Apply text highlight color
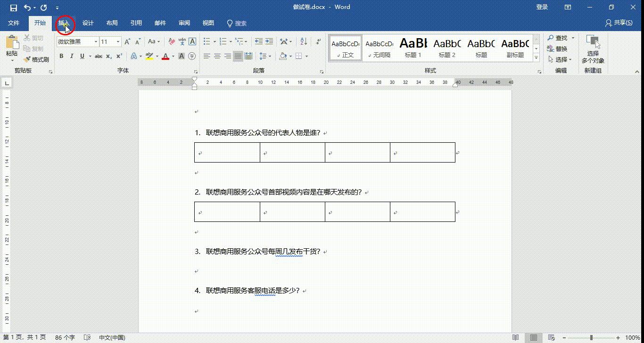The image size is (644, 343). tap(149, 56)
